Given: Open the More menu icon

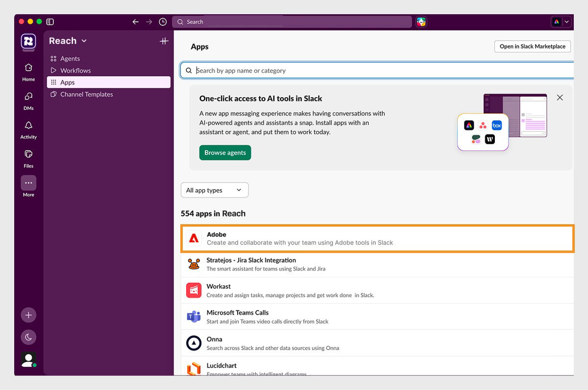Looking at the screenshot, I should point(28,183).
